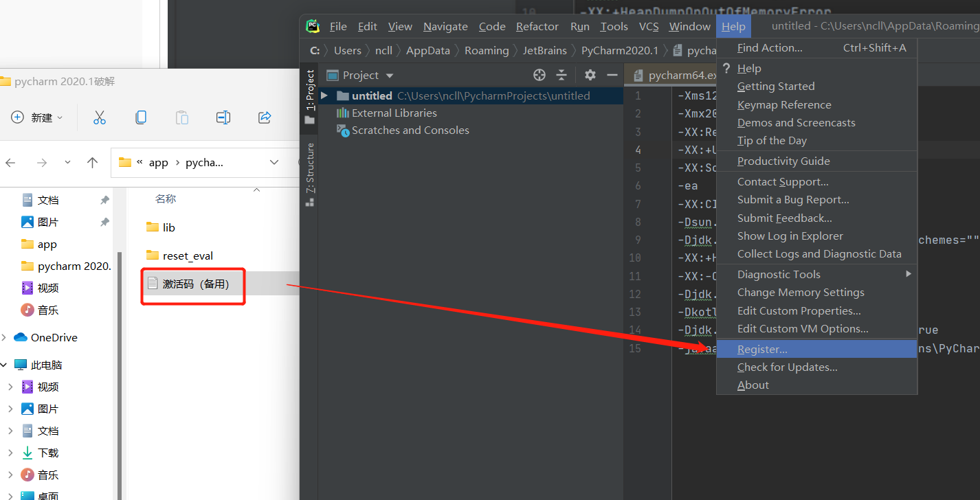
Task: Click the app segment in Explorer address bar
Action: click(159, 163)
